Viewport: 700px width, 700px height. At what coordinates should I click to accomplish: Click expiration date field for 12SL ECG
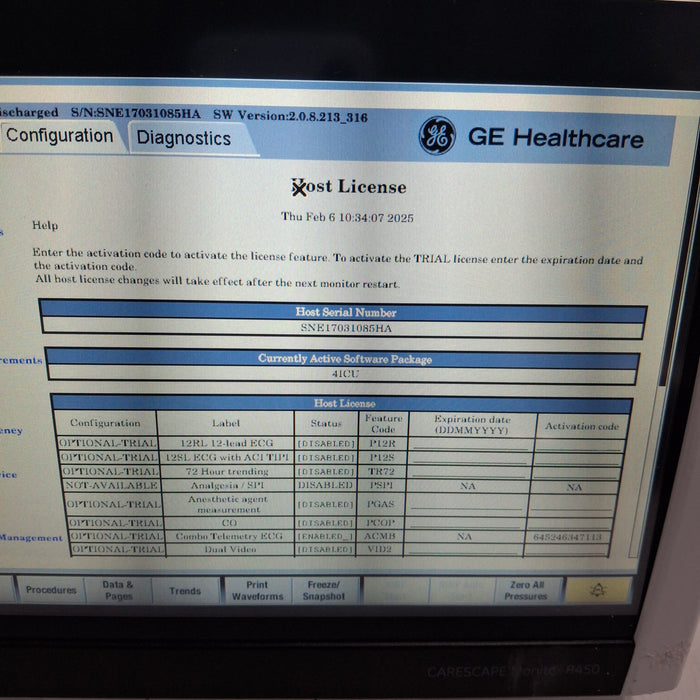[x=471, y=458]
